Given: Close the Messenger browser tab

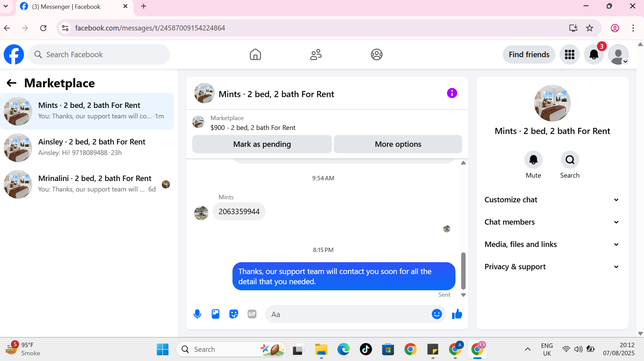Looking at the screenshot, I should [125, 6].
